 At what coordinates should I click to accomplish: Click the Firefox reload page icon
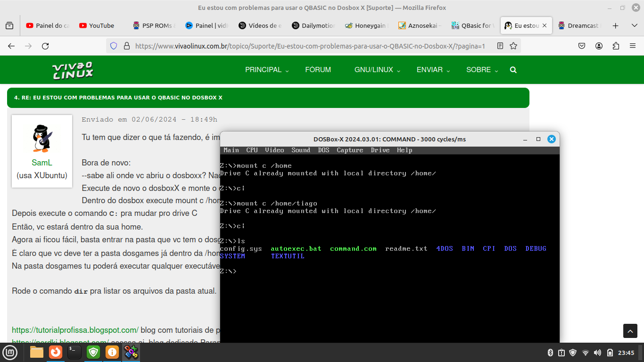point(45,46)
